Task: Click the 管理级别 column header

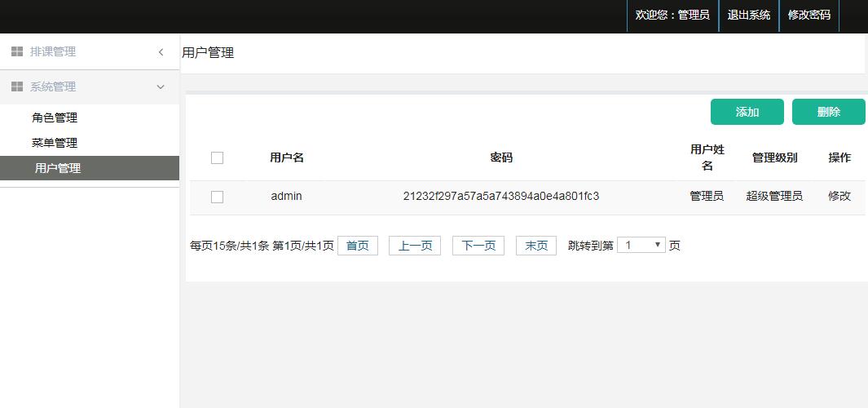Action: tap(774, 157)
